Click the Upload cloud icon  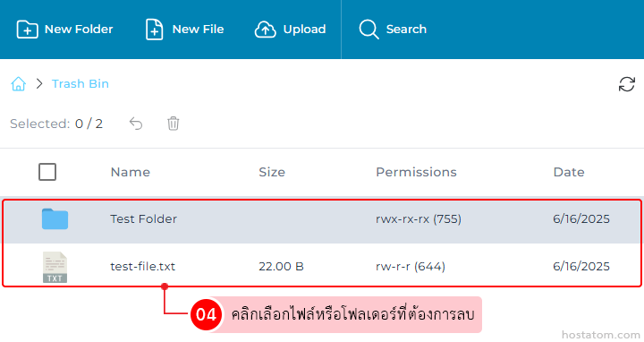pyautogui.click(x=266, y=30)
